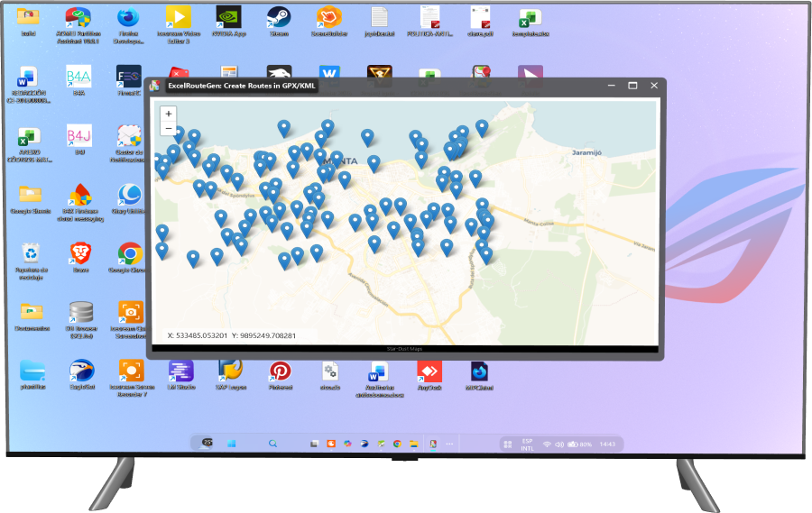Open File Explorer from the taskbar

[x=414, y=444]
